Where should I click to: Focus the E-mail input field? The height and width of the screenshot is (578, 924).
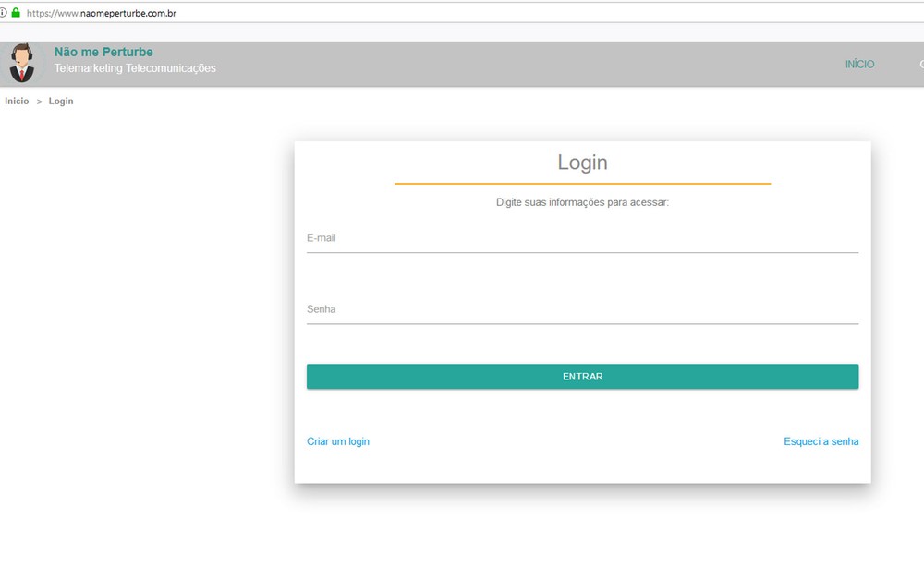582,238
